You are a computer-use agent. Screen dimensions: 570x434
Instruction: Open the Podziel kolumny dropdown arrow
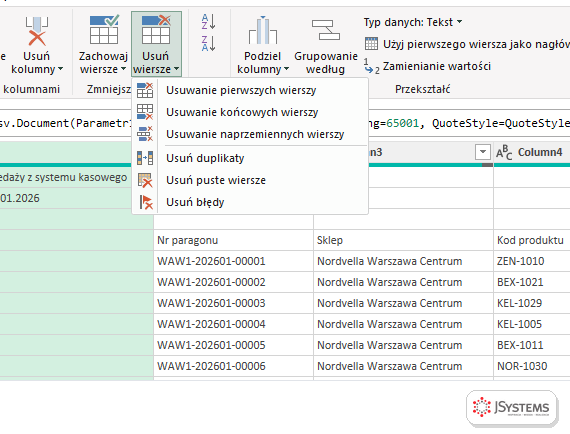[286, 69]
